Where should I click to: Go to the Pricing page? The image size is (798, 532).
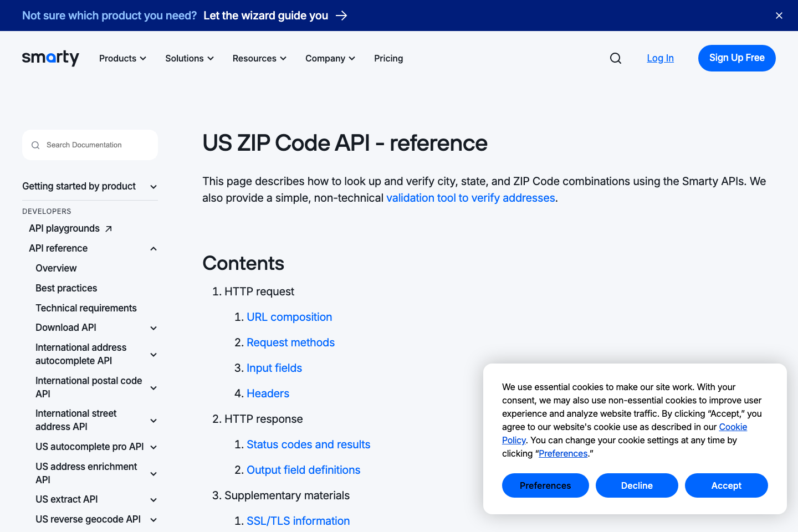(388, 58)
